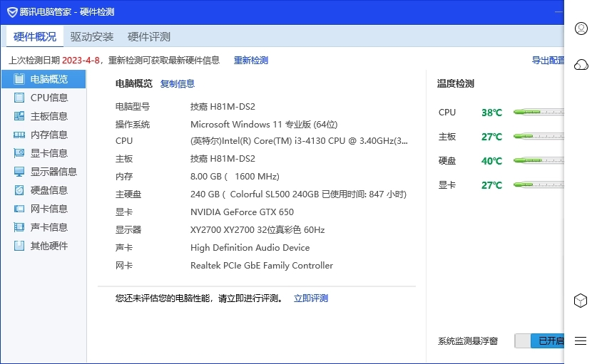Viewport: 592px width, 364px height.
Task: Click the Tencent PC Manager shield logo
Action: 12,12
